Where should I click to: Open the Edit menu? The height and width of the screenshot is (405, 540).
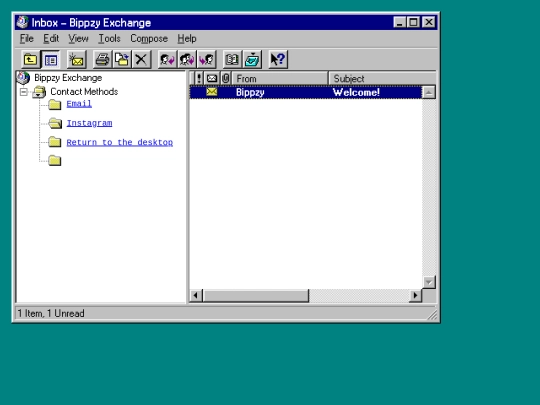(x=51, y=39)
